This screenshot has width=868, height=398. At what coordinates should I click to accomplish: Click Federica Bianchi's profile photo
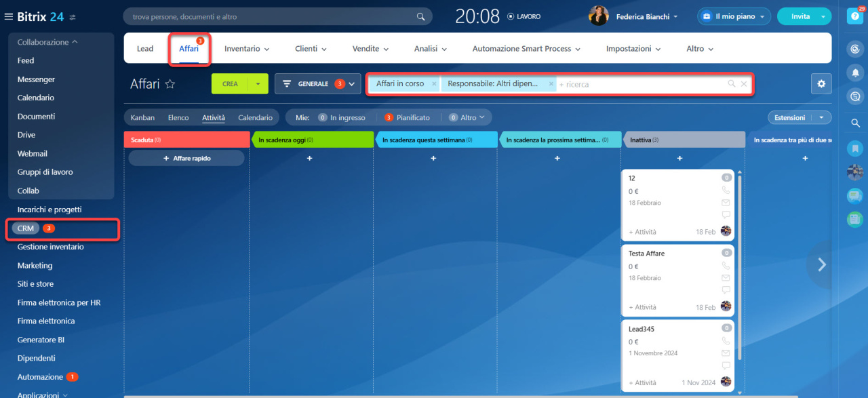point(598,16)
